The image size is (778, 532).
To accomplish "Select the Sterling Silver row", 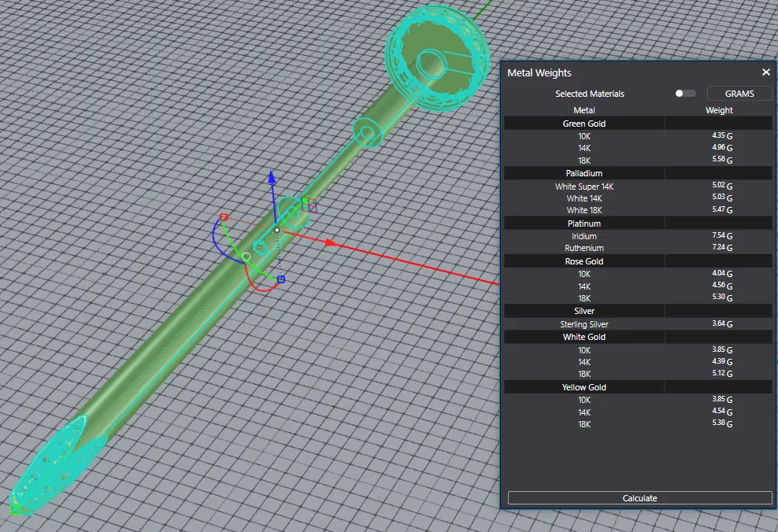I will point(584,324).
